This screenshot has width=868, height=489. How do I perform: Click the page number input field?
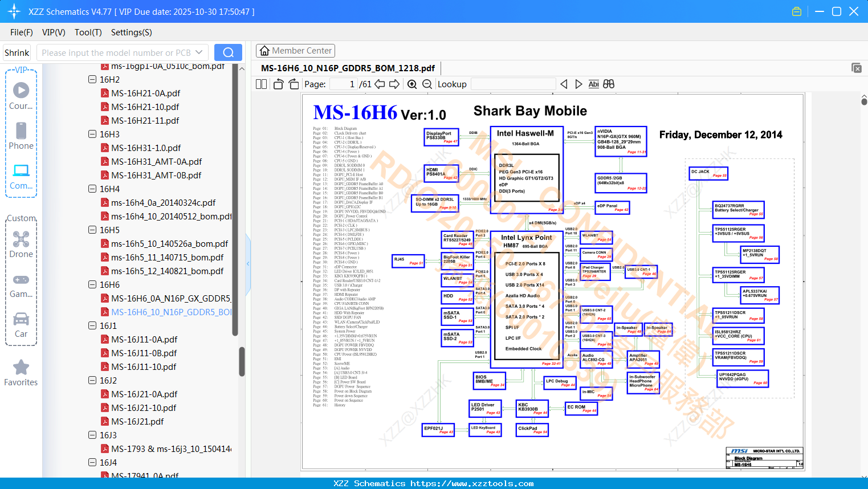[x=343, y=84]
